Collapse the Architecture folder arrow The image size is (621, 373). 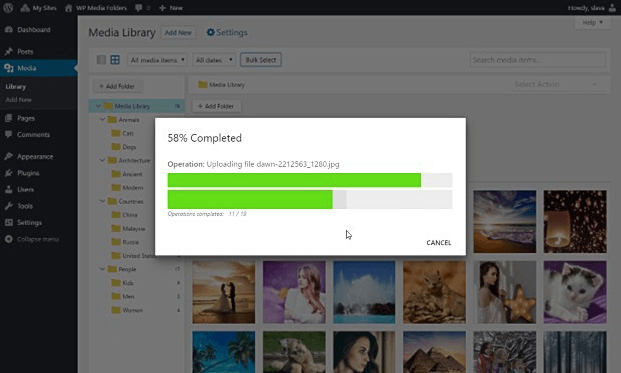(x=102, y=160)
